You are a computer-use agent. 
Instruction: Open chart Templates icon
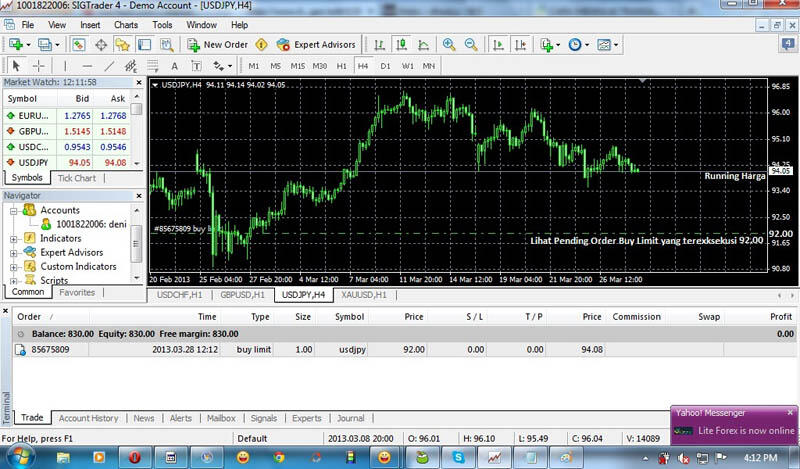click(x=604, y=45)
